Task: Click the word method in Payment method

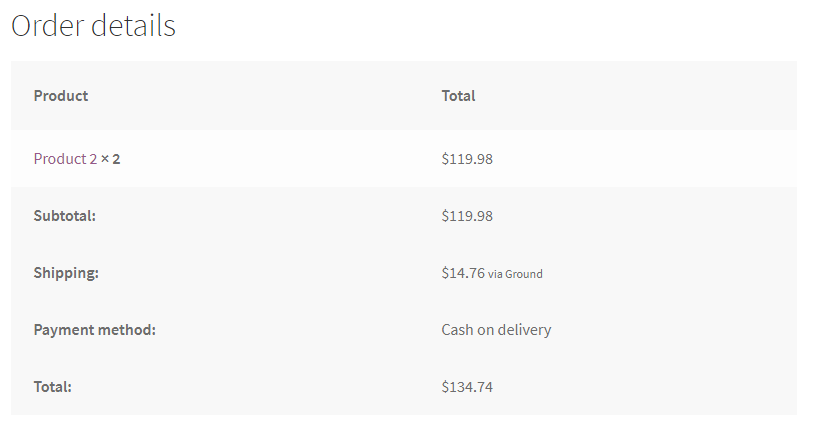Action: click(x=126, y=329)
